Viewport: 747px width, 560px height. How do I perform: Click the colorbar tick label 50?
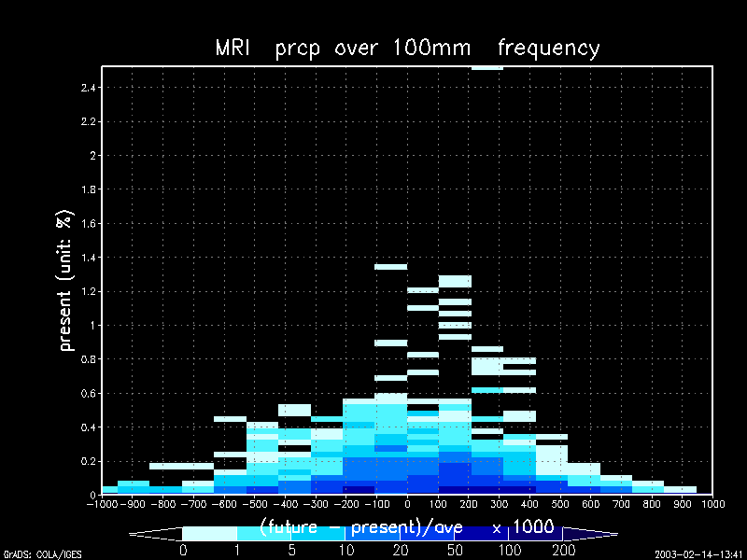tap(456, 550)
